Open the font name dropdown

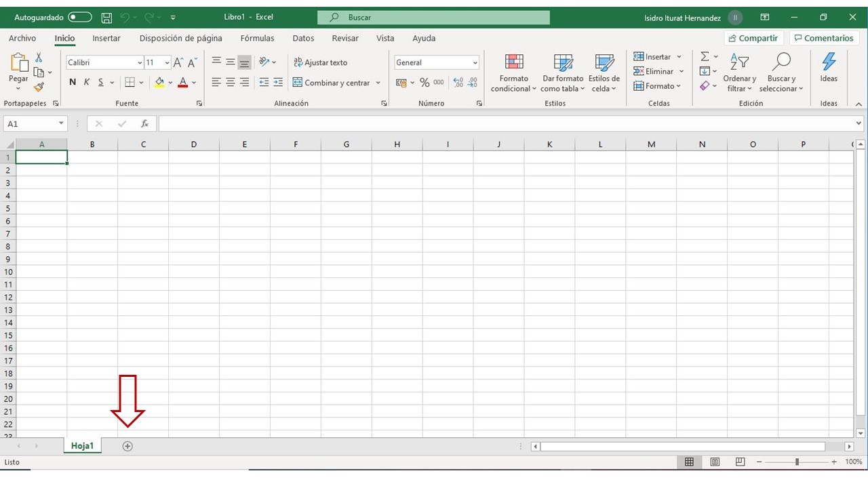tap(139, 62)
